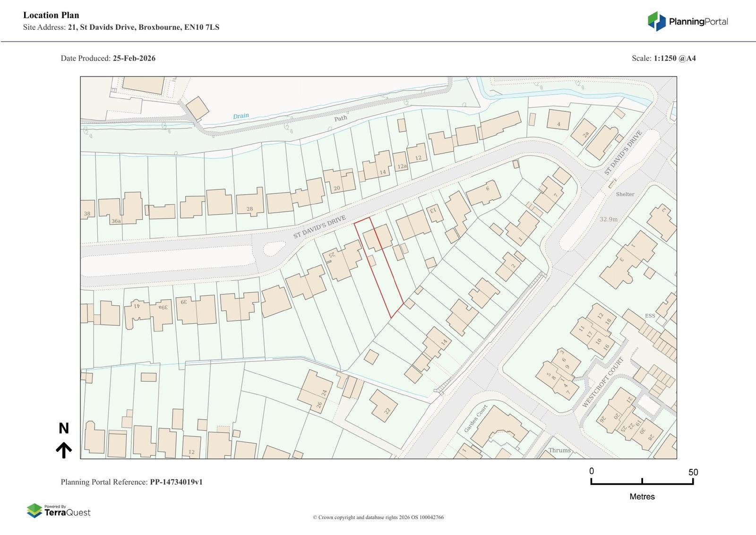Click the PlanningPortal logo icon
The width and height of the screenshot is (756, 535).
656,21
